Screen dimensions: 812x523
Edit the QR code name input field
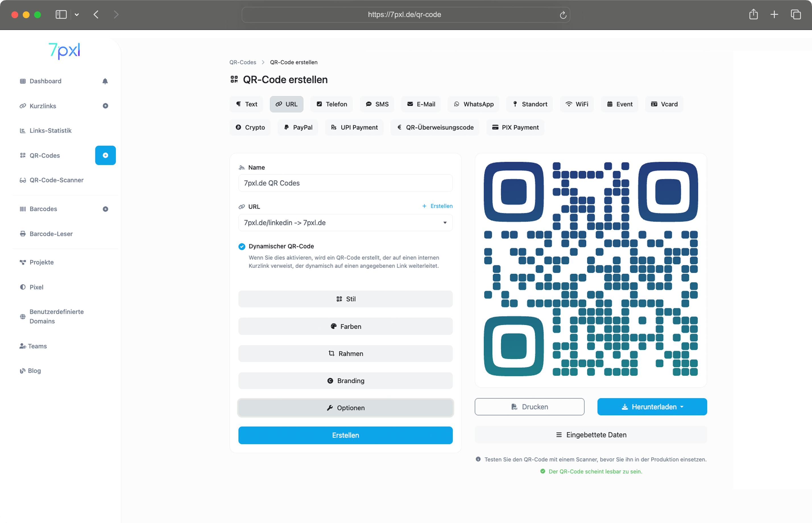coord(345,183)
